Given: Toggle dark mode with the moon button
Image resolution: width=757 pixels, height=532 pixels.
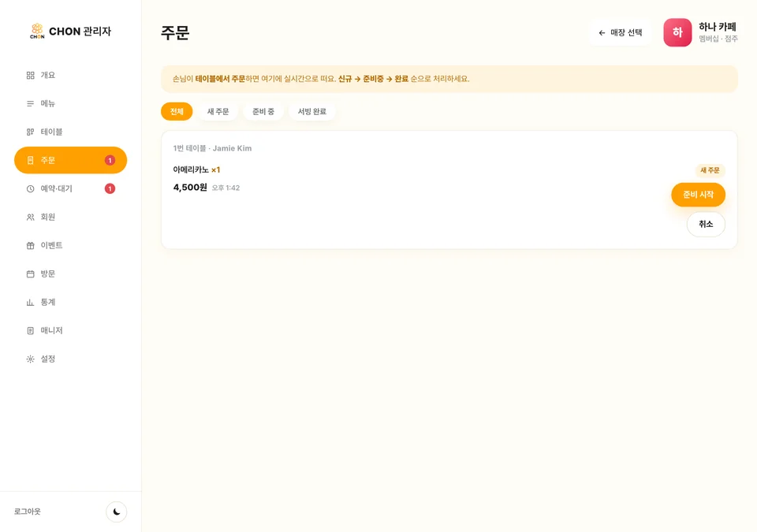Looking at the screenshot, I should [117, 512].
